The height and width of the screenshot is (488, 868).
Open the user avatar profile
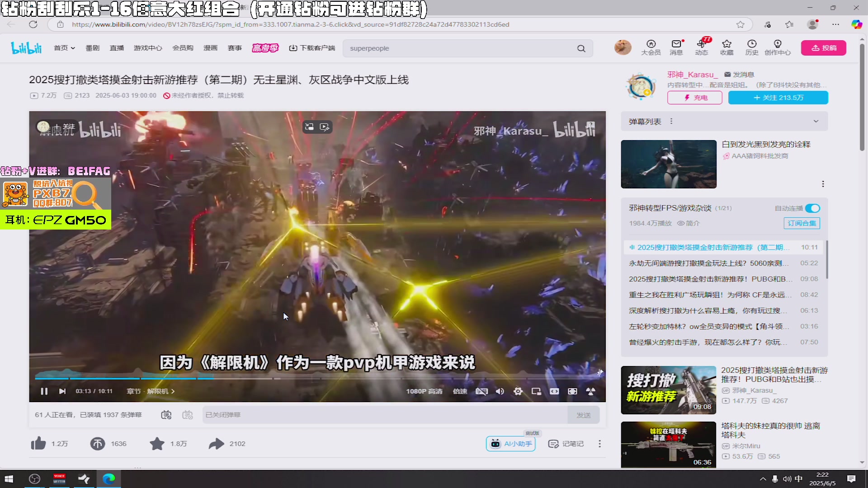pos(623,47)
